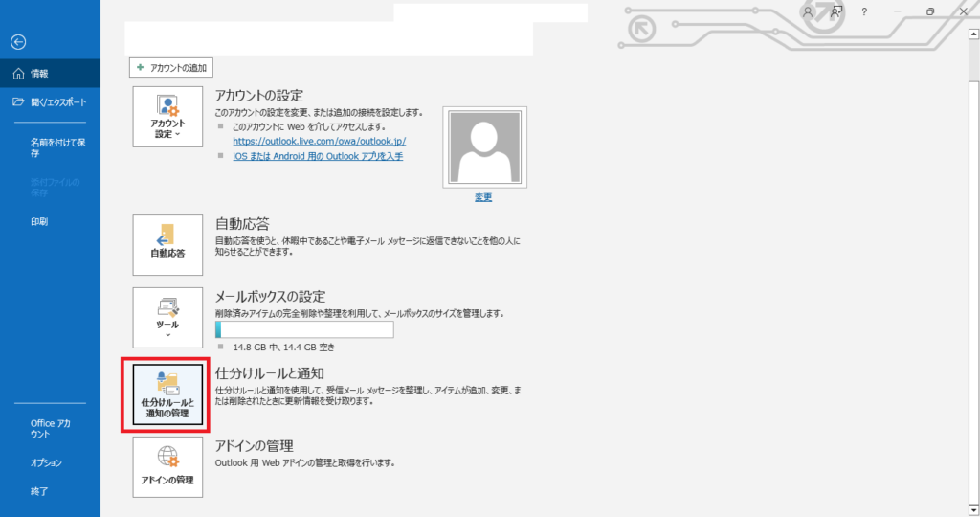Expand the ツール mailbox tools dropdown
This screenshot has width=980, height=517.
click(167, 316)
